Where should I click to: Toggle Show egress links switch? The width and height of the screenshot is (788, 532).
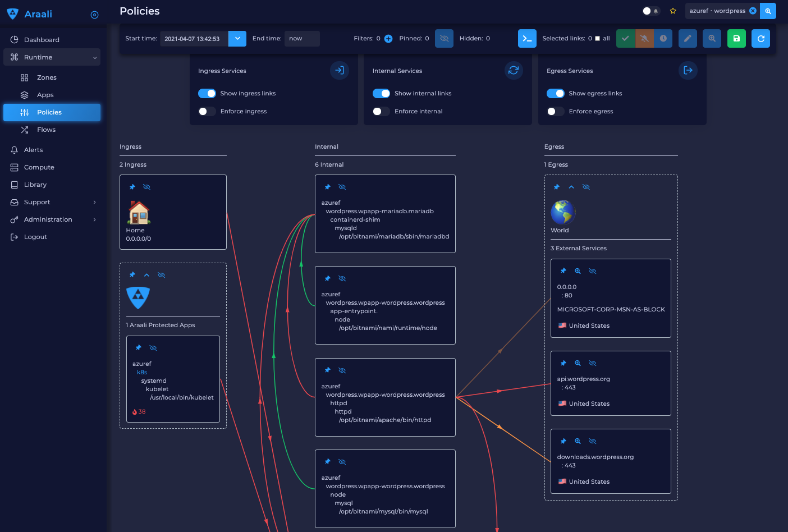pyautogui.click(x=556, y=93)
